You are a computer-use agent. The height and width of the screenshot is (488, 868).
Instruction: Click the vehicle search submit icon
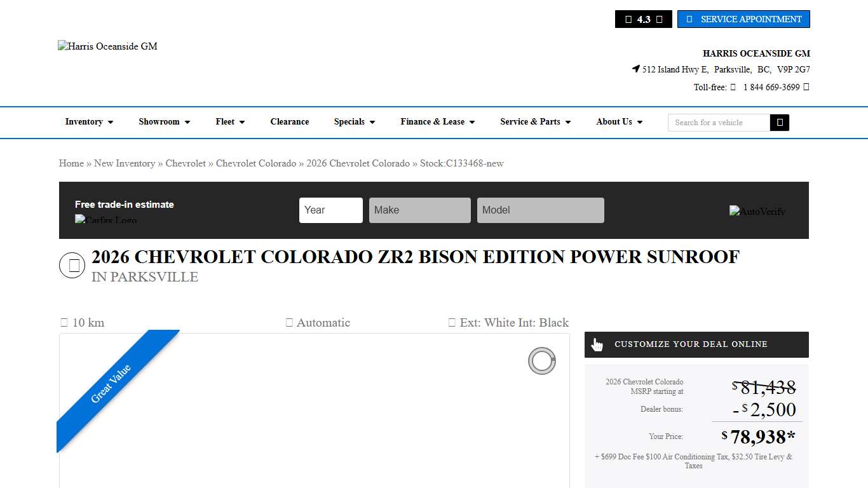pyautogui.click(x=779, y=123)
